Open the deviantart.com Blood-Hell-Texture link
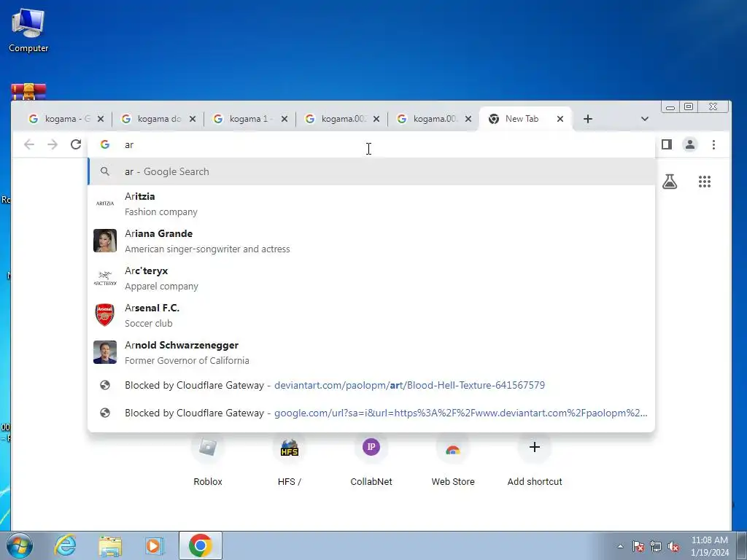Image resolution: width=747 pixels, height=560 pixels. 371,385
